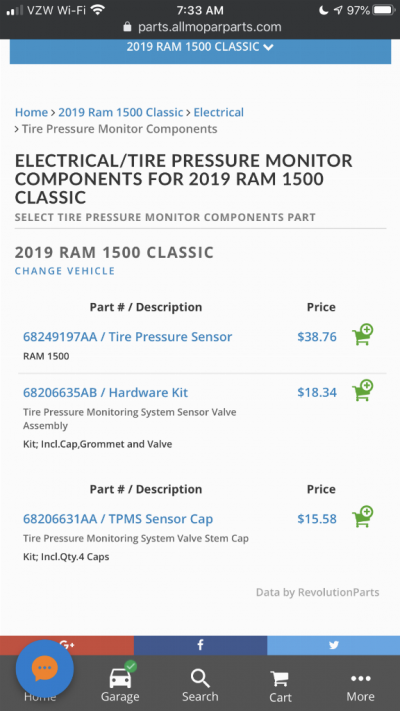Click CHANGE VEHICLE link

point(65,271)
